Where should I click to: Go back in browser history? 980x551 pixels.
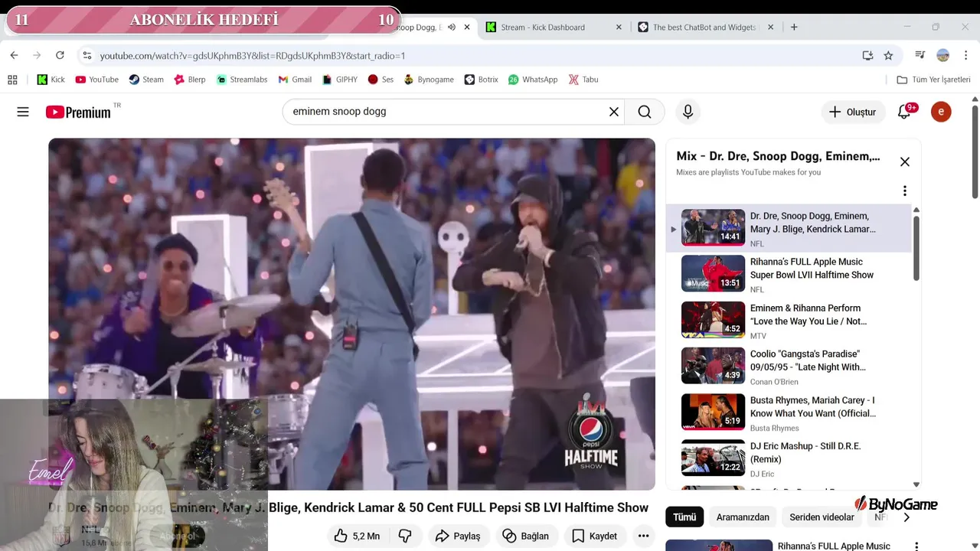click(14, 55)
